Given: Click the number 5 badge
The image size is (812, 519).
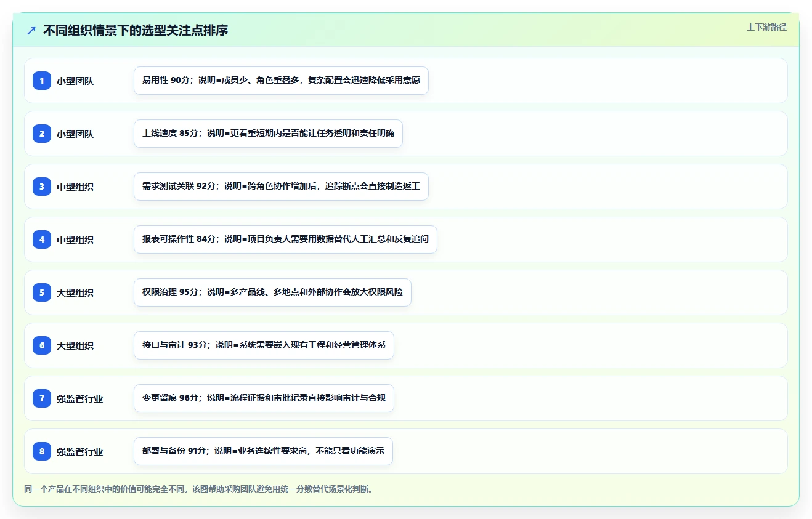Looking at the screenshot, I should point(42,292).
